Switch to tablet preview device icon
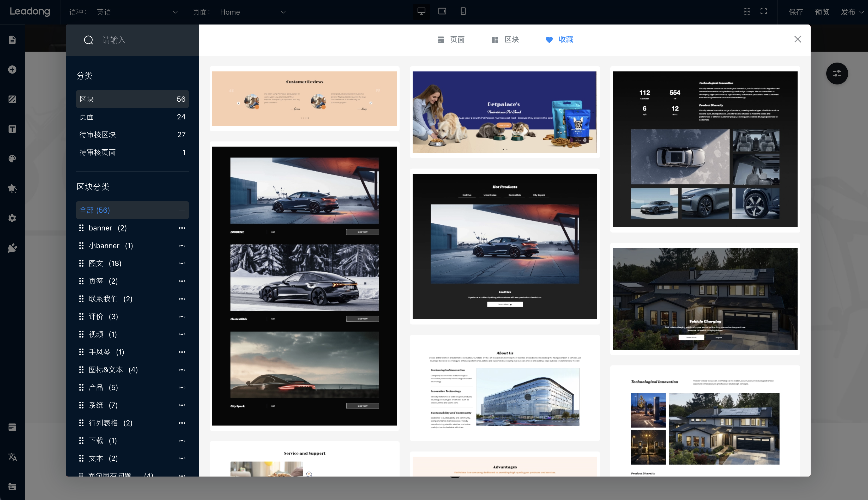This screenshot has height=500, width=868. pyautogui.click(x=442, y=11)
